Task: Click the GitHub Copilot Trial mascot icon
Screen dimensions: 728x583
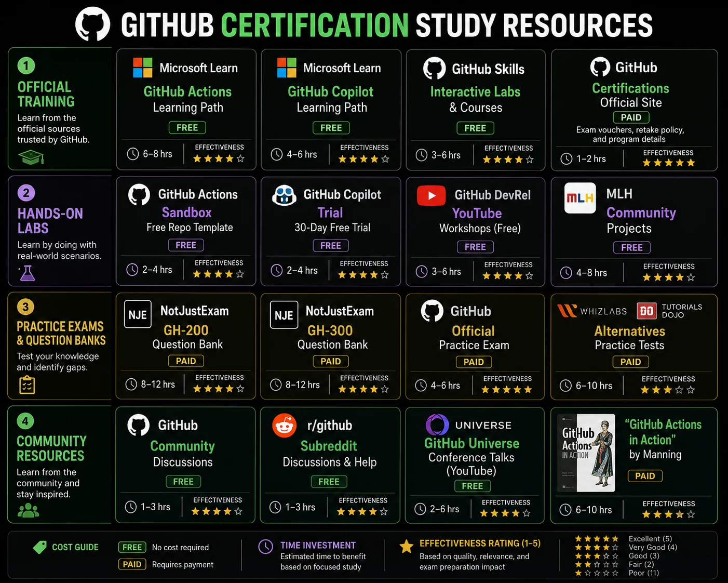Action: coord(284,195)
